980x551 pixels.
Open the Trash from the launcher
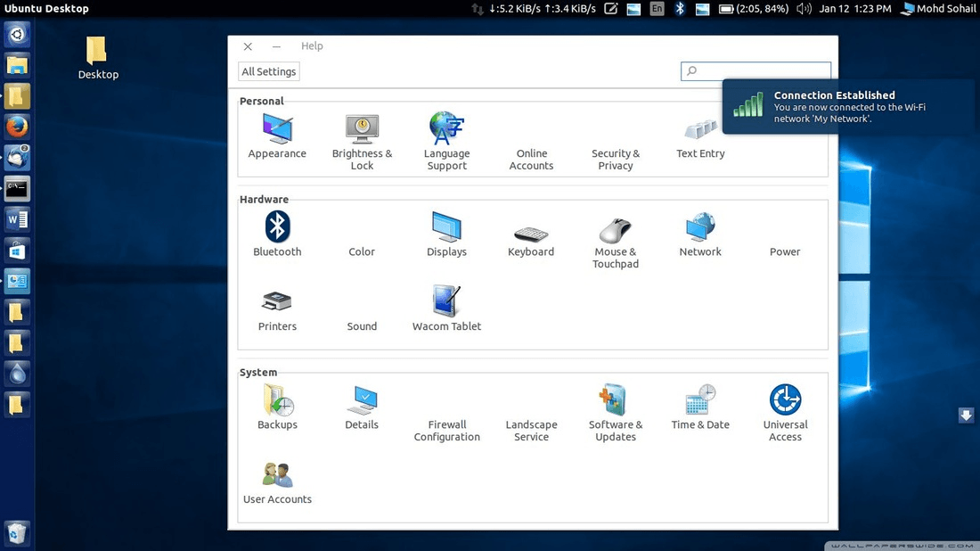click(17, 532)
